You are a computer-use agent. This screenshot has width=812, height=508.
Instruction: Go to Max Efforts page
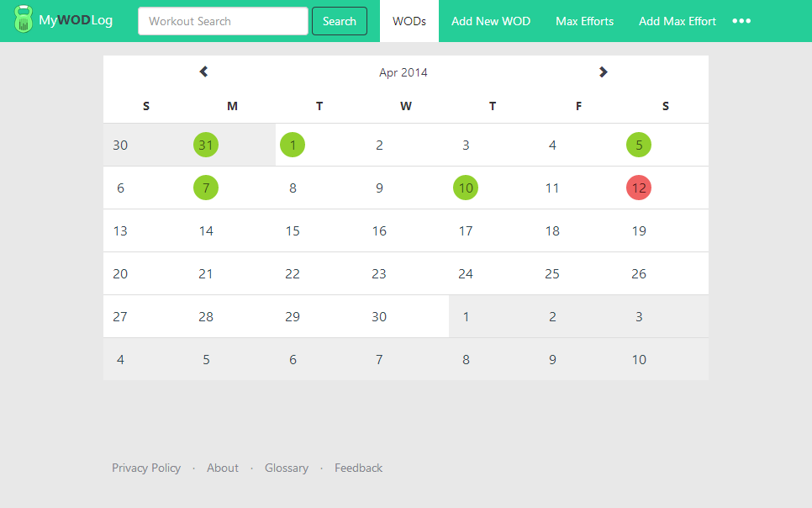[x=585, y=21]
